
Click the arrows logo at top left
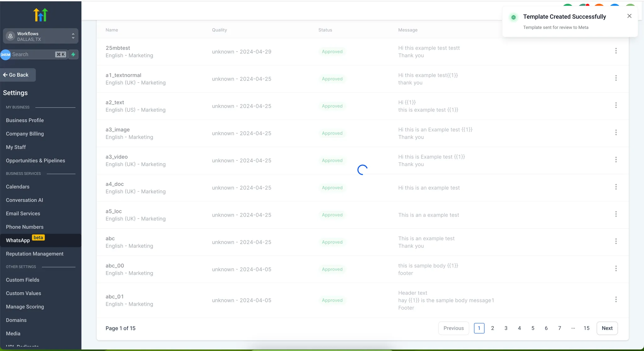tap(41, 15)
